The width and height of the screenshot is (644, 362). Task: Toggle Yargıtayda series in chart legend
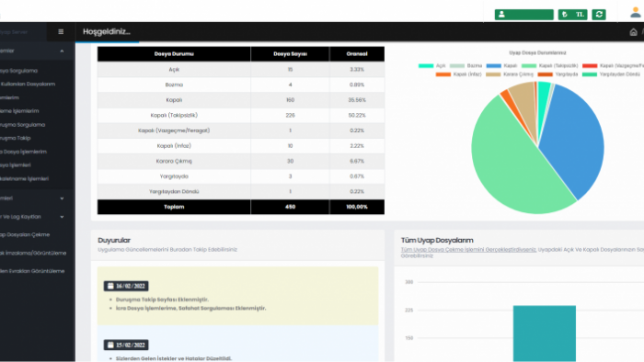558,74
